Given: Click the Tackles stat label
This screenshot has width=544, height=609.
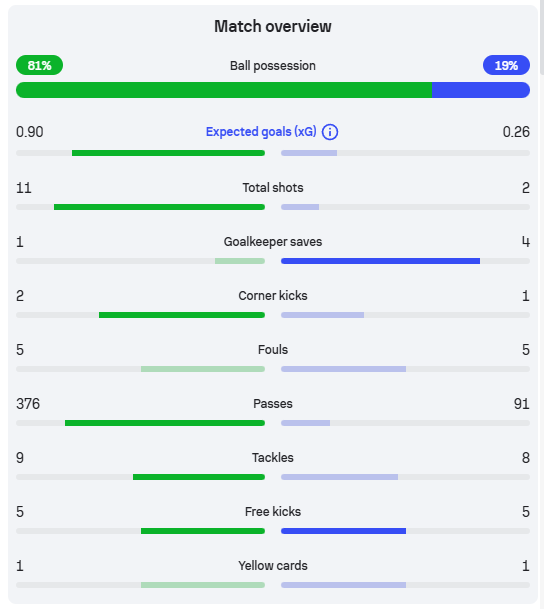Looking at the screenshot, I should [273, 458].
